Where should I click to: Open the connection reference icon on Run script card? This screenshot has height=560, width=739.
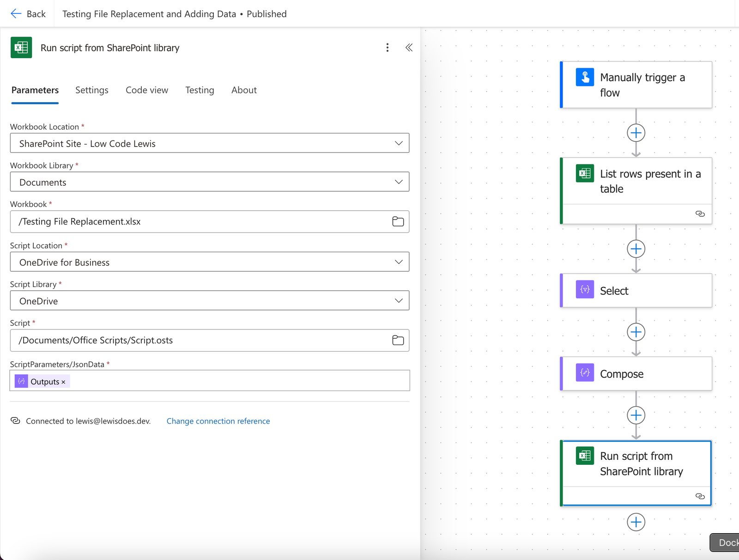click(x=700, y=496)
